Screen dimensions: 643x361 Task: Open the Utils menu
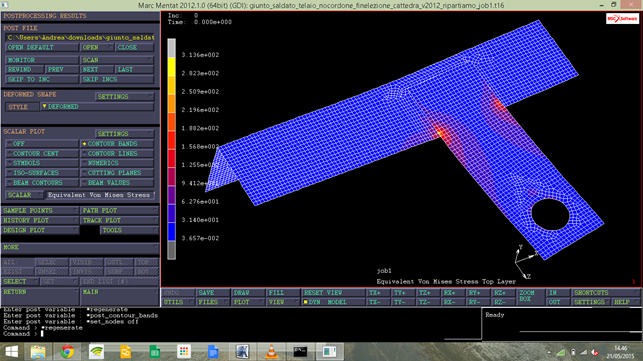tap(178, 302)
